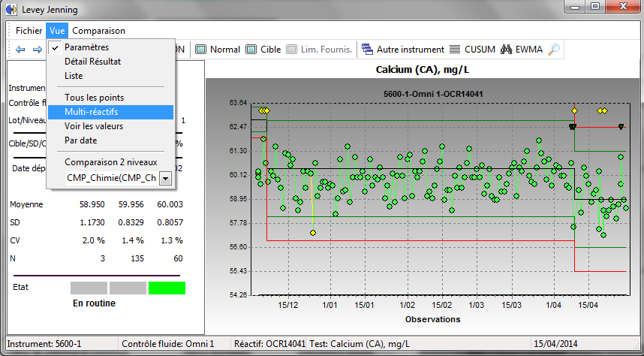Viewport: 644px width, 356px height.
Task: Select the Cible limits toolbar button
Action: click(x=263, y=50)
